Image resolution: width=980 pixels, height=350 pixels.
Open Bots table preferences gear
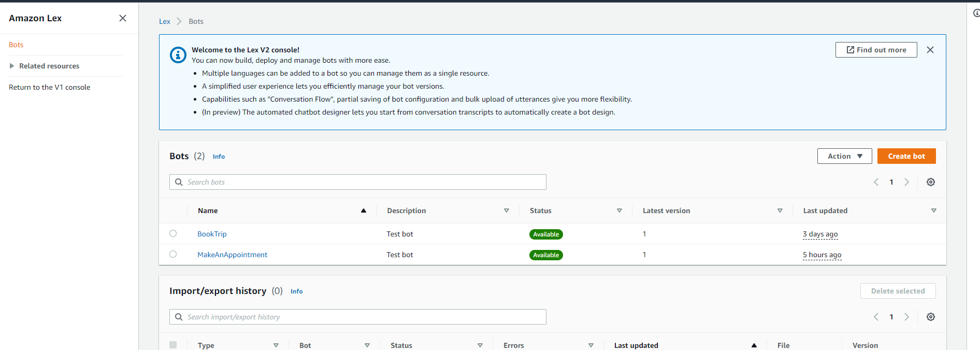click(x=930, y=182)
